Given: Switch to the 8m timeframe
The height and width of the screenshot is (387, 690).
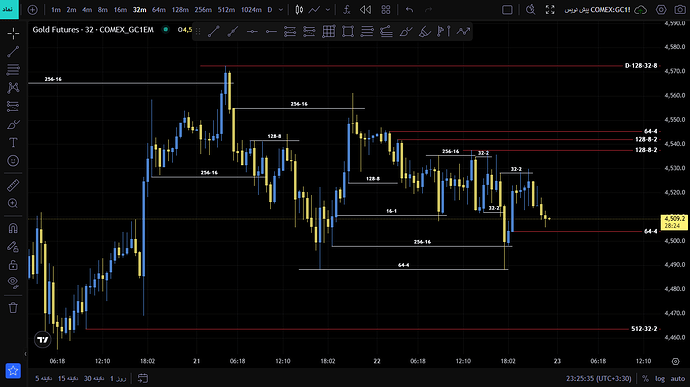Looking at the screenshot, I should [103, 10].
